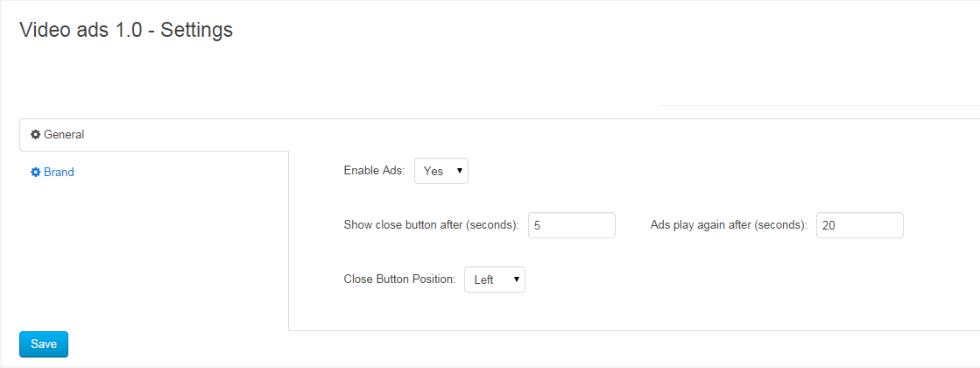Open the Enable Ads dropdown

pos(441,171)
